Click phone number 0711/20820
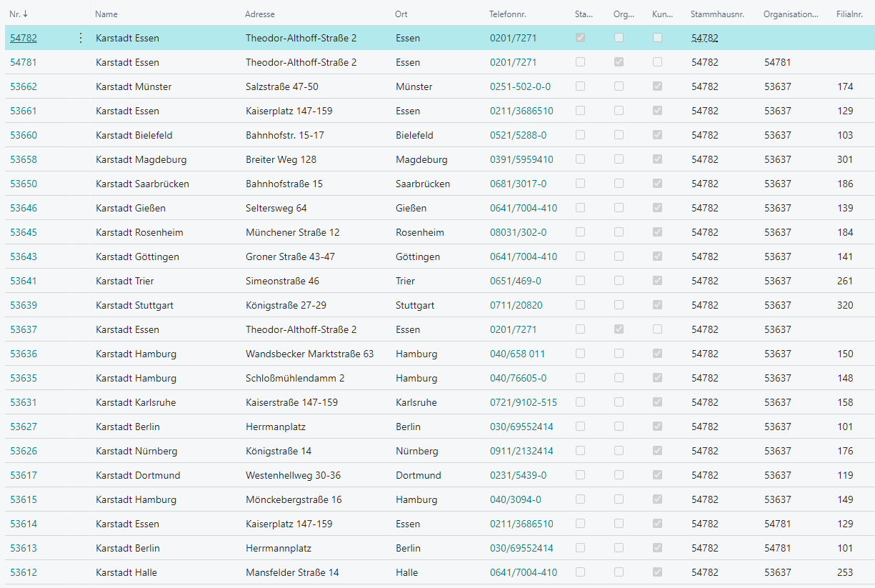 click(516, 305)
